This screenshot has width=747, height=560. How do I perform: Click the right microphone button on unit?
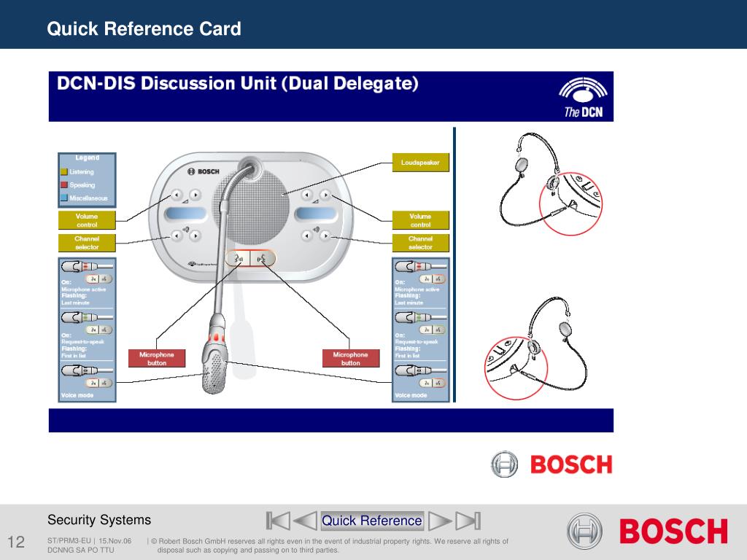pyautogui.click(x=263, y=259)
